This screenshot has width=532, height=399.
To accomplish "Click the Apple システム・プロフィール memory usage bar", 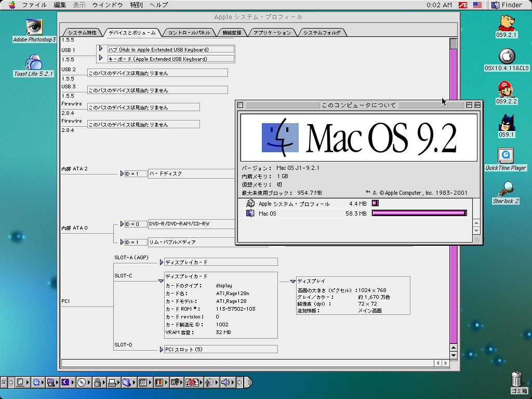I will pyautogui.click(x=375, y=203).
